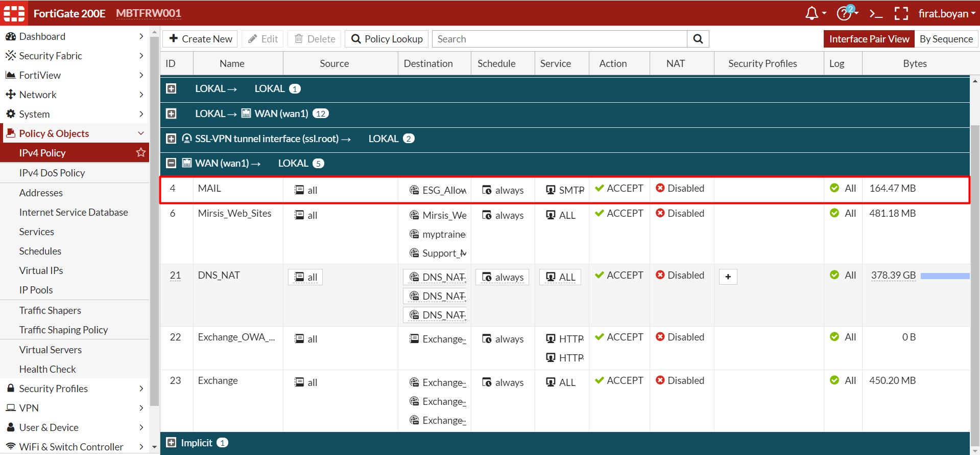This screenshot has height=455, width=980.
Task: Click the MBTFRW001 hostname link
Action: [149, 13]
